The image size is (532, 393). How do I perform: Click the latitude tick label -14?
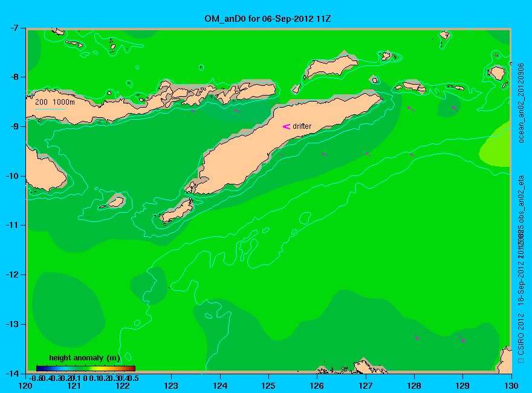[x=13, y=373]
